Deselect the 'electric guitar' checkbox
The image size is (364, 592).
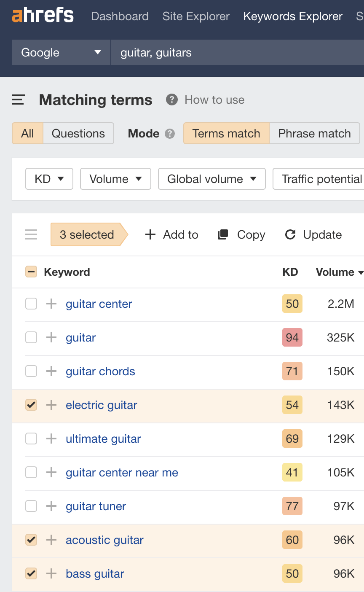coord(31,405)
